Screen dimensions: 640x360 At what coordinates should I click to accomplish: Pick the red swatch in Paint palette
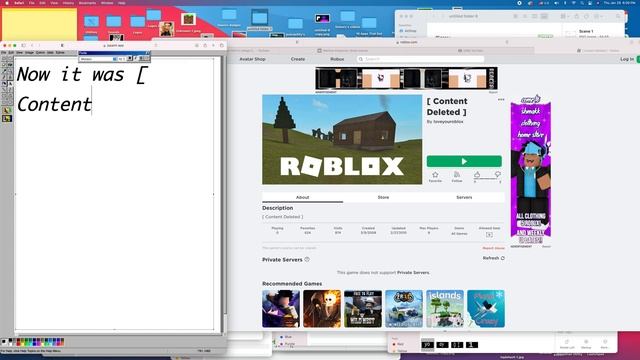click(18, 344)
